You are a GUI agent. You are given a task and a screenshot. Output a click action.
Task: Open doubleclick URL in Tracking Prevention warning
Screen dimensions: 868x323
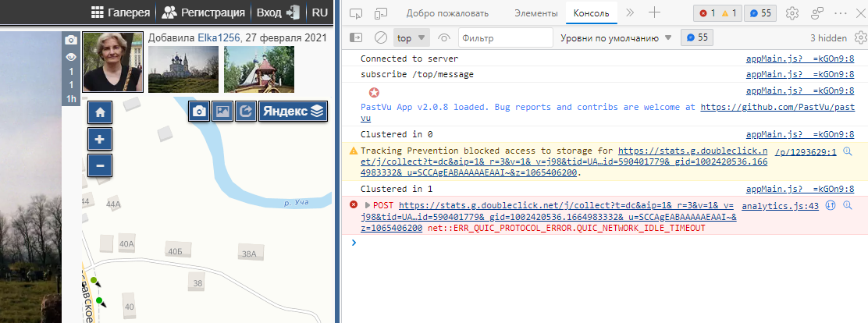(x=564, y=161)
